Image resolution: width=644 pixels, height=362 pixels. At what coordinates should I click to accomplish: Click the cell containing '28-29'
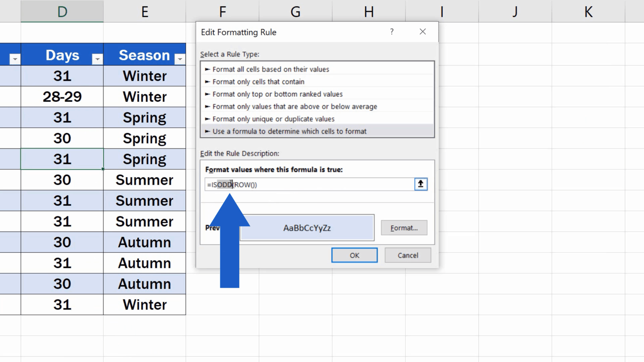click(x=62, y=96)
